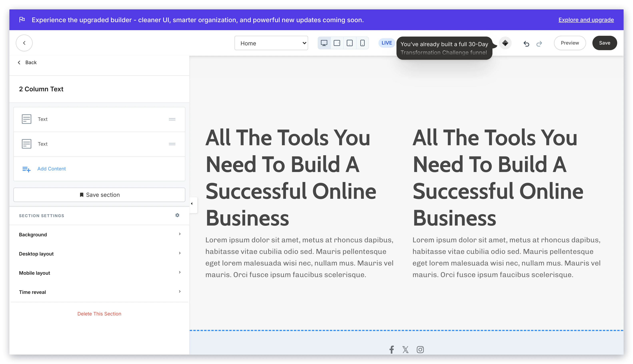Open the X (Twitter) footer icon

click(x=405, y=349)
